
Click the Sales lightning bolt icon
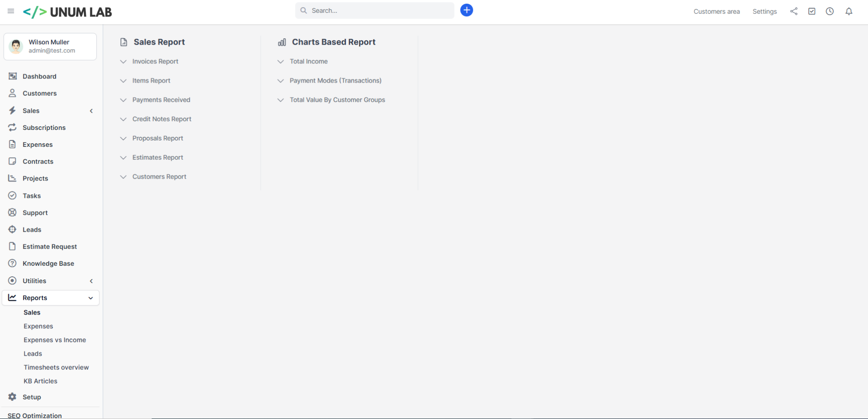(12, 110)
